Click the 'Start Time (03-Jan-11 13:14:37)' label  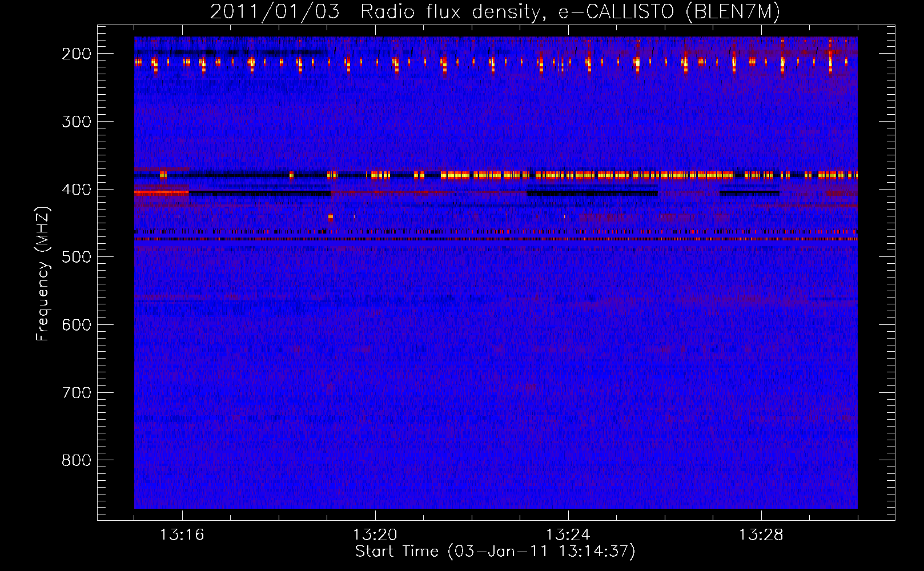[495, 552]
